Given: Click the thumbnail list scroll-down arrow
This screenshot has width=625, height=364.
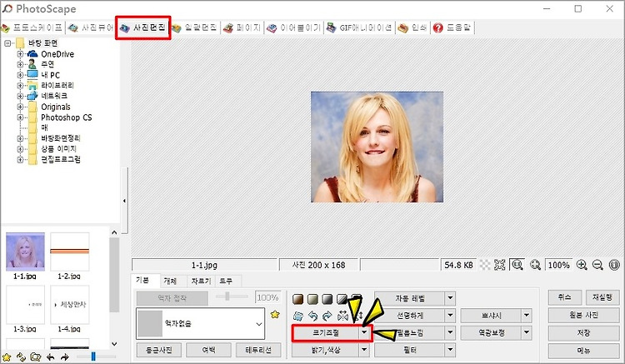Looking at the screenshot, I should 114,344.
